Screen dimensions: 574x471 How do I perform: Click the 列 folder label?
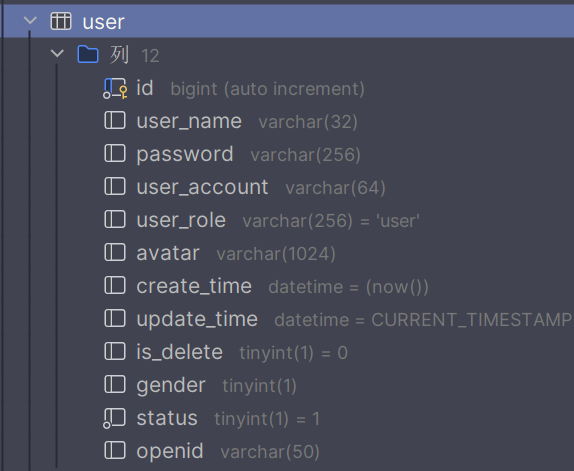119,55
